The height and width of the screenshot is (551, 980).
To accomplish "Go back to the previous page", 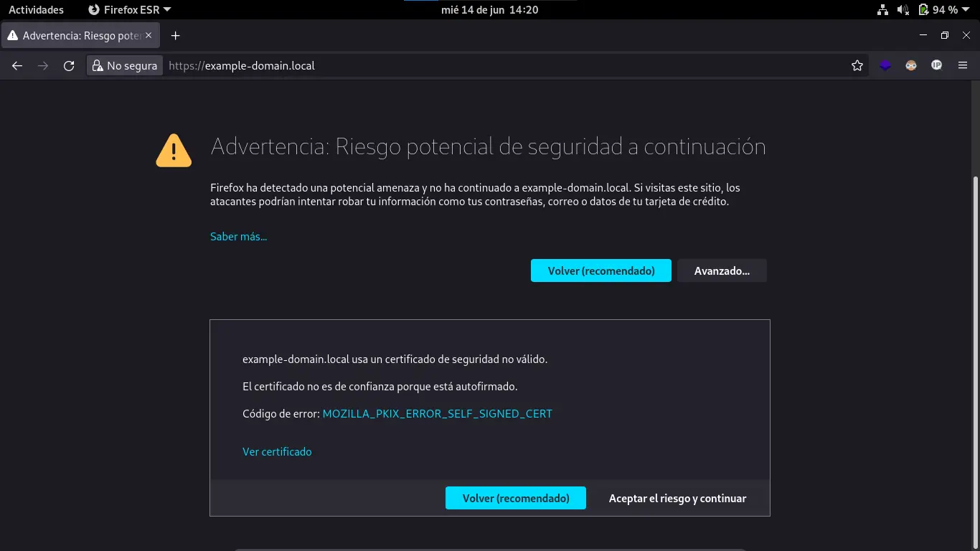I will 17,66.
